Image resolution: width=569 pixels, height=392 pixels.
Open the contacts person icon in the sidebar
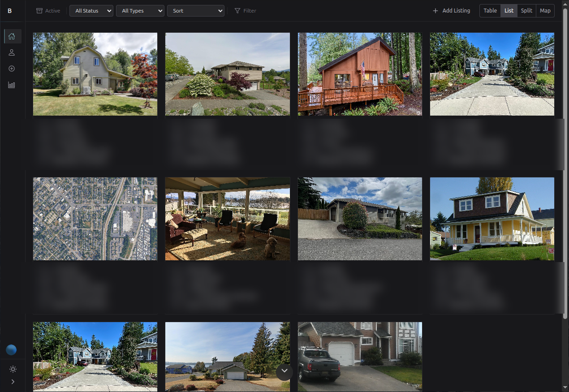coord(11,52)
